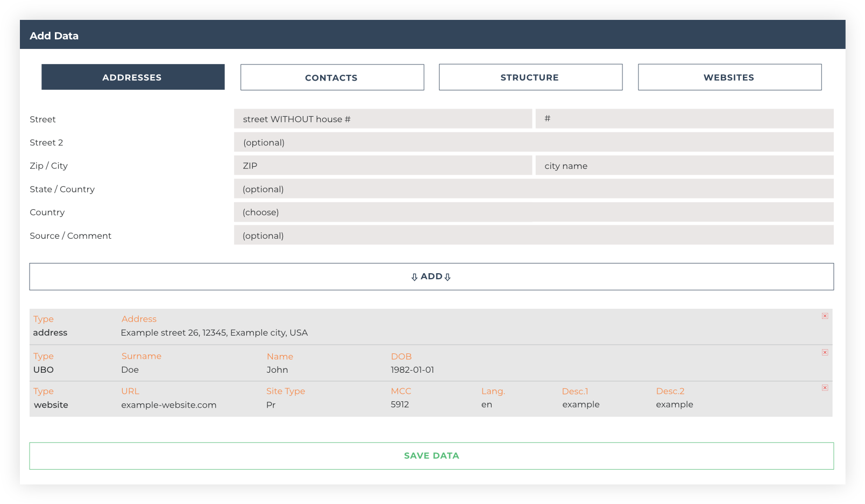Viewport: 865px width, 504px height.
Task: Remove the UBO contact row
Action: (825, 352)
